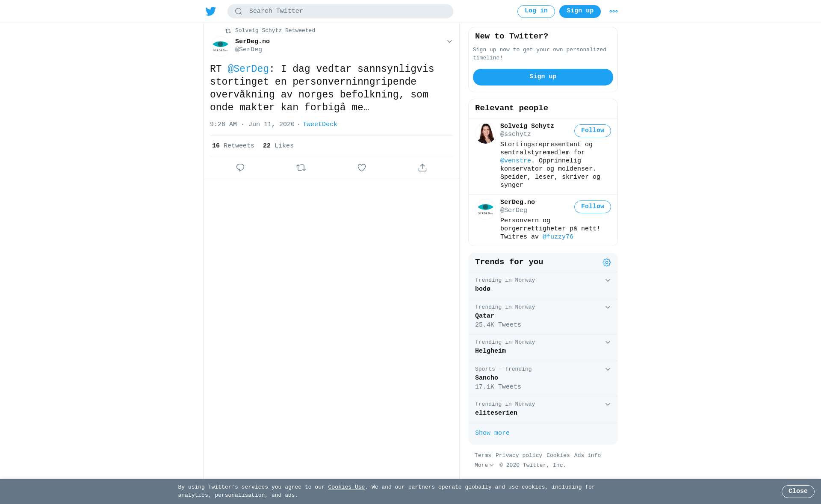Viewport: 821px width, 504px height.
Task: Click the Log in button
Action: pos(536,12)
